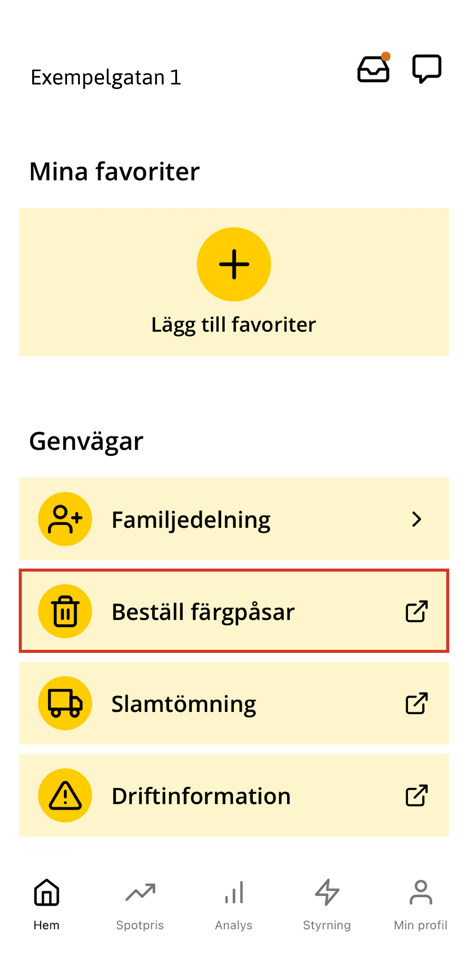
Task: Open external link icon beside Driftinformation
Action: tap(417, 795)
